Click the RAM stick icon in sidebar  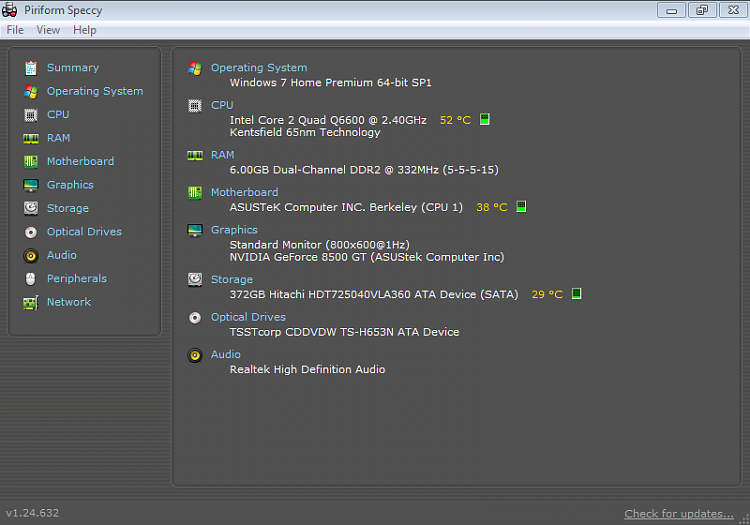pos(31,138)
